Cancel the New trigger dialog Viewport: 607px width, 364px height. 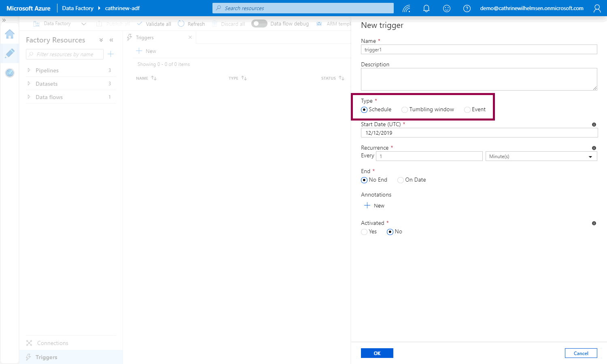point(581,353)
